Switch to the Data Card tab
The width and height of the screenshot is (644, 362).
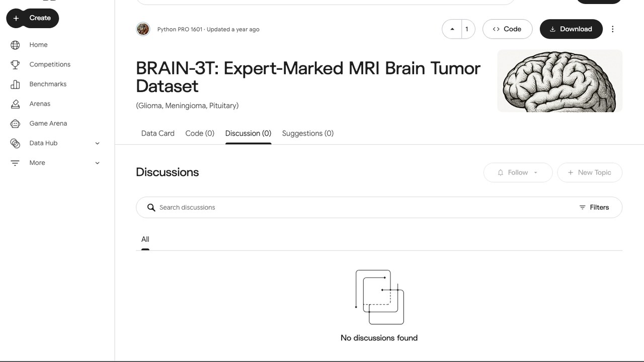158,133
